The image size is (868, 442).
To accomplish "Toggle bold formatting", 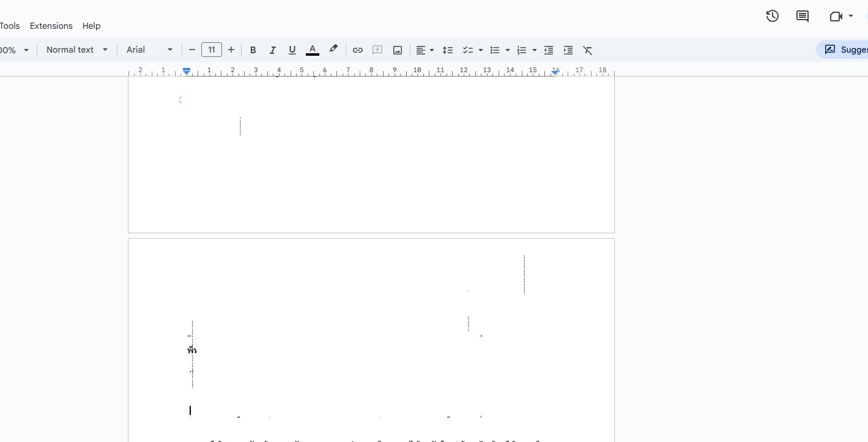I will (253, 50).
